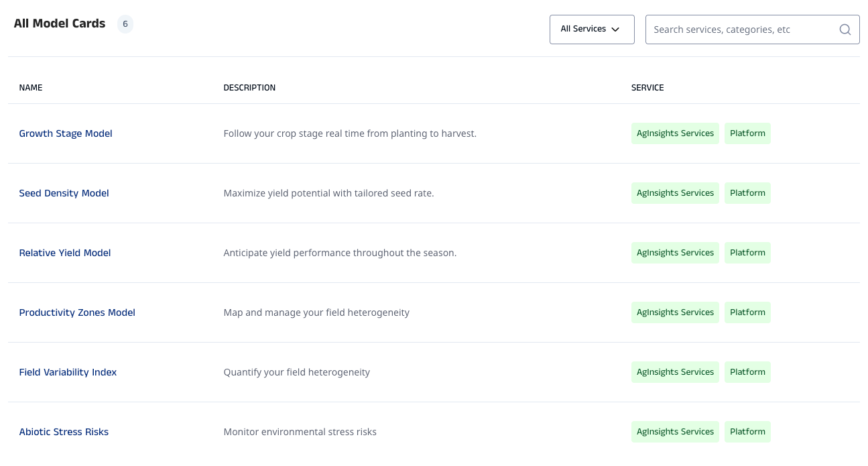Click the Platform tag in Growth Stage row
Screen dimensions: 868x466
click(x=747, y=133)
